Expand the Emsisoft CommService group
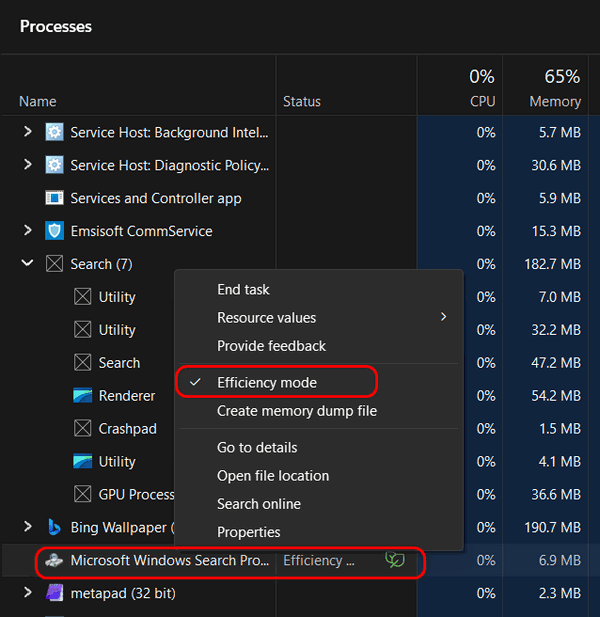 pyautogui.click(x=28, y=230)
